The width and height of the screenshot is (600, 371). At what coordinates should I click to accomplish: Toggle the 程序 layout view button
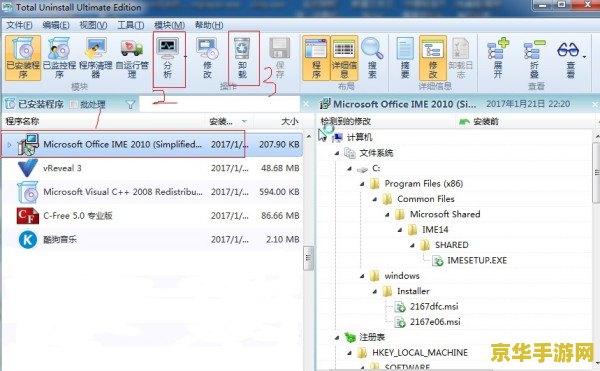click(x=316, y=57)
